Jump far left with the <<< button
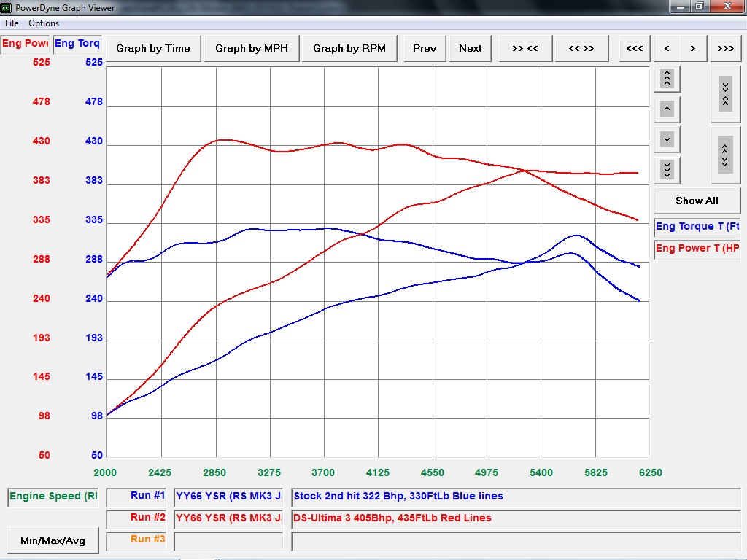 pyautogui.click(x=635, y=48)
